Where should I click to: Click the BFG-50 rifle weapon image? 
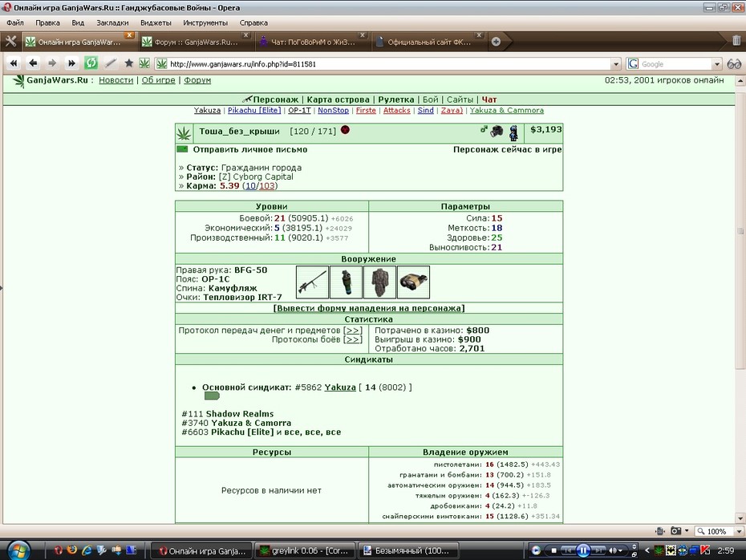(x=312, y=282)
